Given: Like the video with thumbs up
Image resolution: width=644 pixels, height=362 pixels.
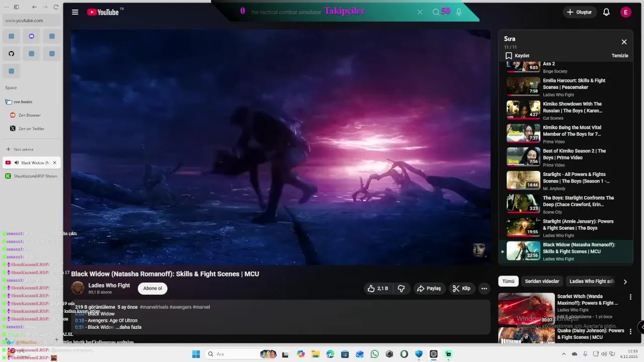Looking at the screenshot, I should pos(378,289).
